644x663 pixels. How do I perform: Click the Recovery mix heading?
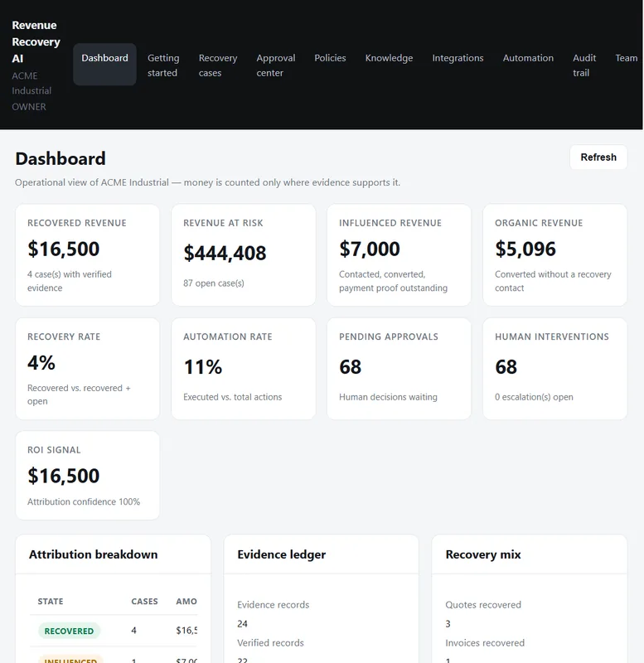click(x=483, y=554)
